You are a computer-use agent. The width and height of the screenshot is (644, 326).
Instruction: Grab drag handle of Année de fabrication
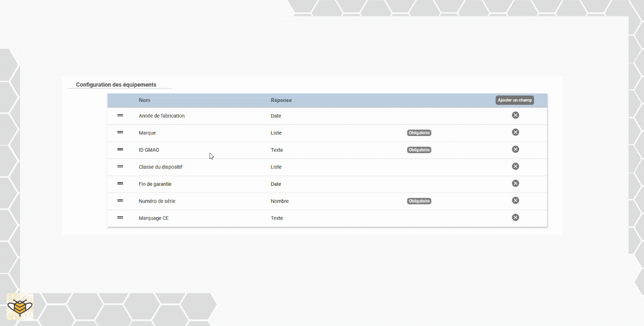point(120,115)
